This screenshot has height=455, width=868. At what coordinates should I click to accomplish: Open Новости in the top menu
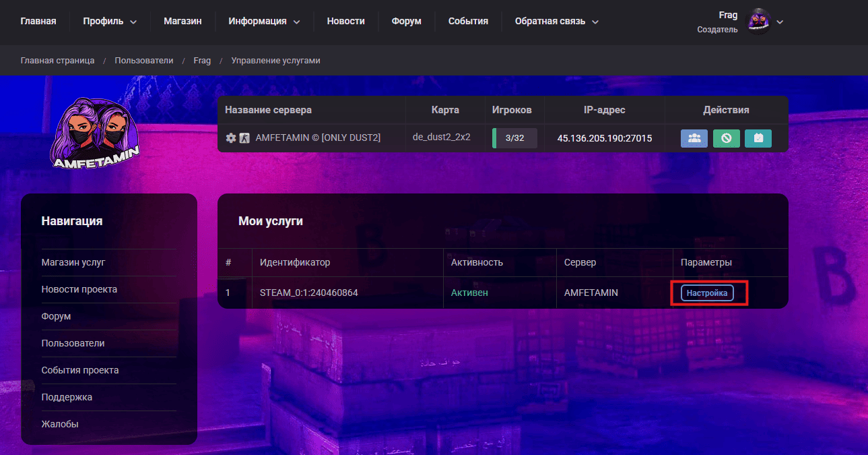pos(346,21)
